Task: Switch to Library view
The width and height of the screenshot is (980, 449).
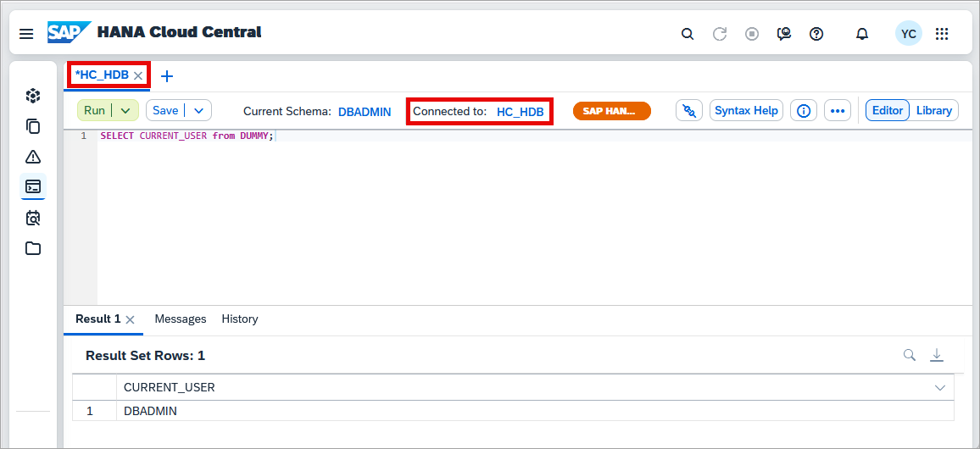Action: pyautogui.click(x=933, y=110)
